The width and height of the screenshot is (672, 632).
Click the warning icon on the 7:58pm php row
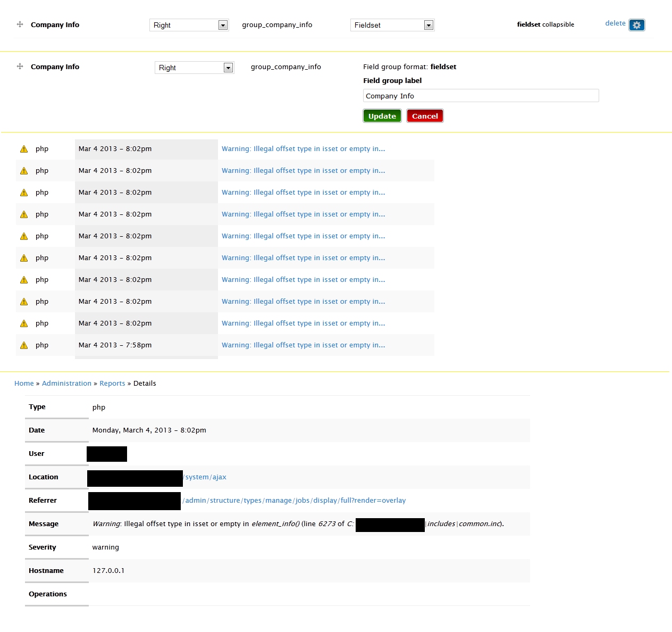point(24,345)
